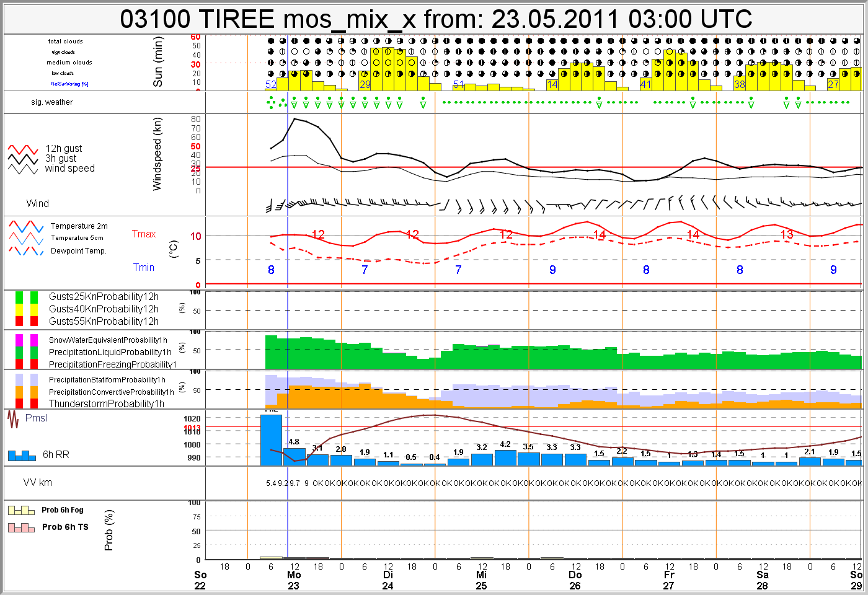The width and height of the screenshot is (868, 595).
Task: Click the red 12h gust zigzag icon
Action: click(x=23, y=149)
